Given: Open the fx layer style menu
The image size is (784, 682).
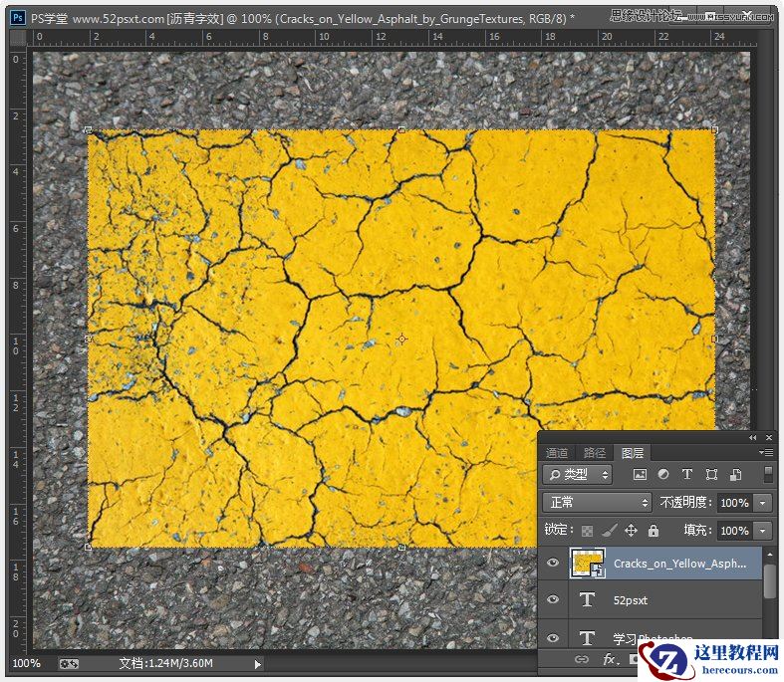Looking at the screenshot, I should point(609,659).
